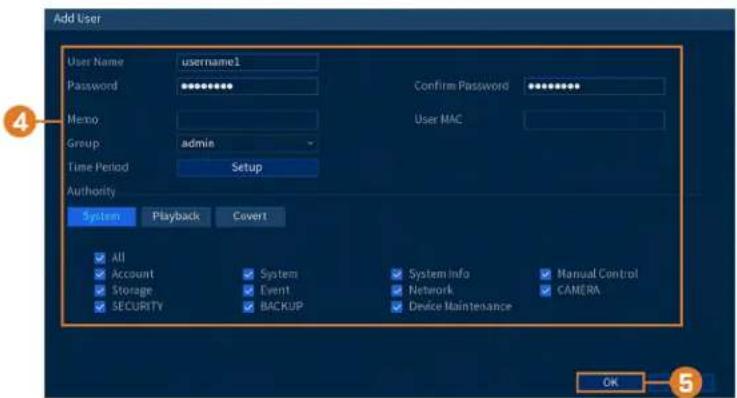Image resolution: width=737 pixels, height=398 pixels.
Task: Click the Authority section label
Action: tap(91, 191)
